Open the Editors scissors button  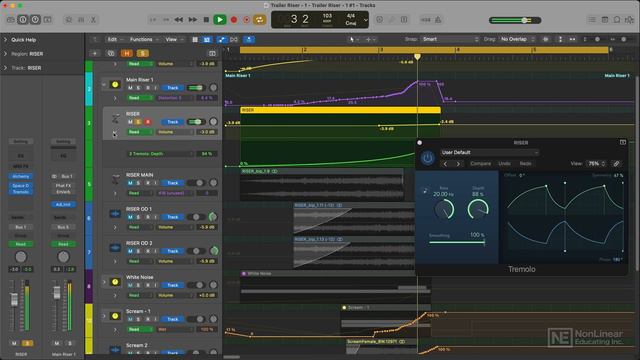93,20
